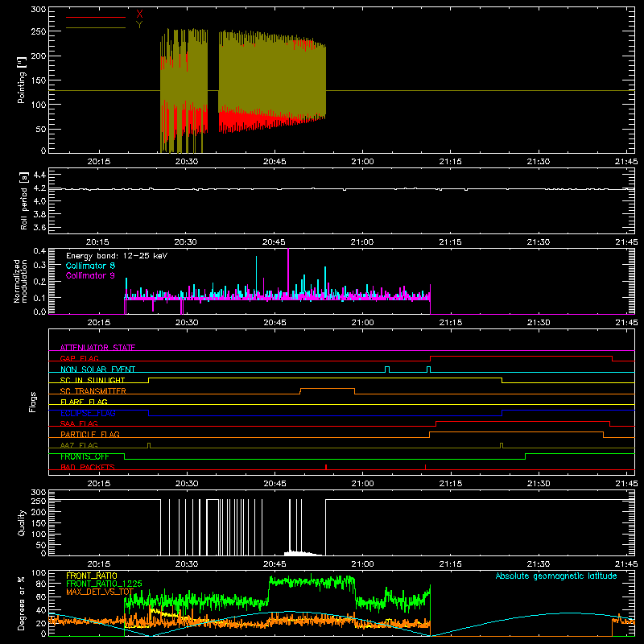Screen dimensions: 644x644
Task: Select the 80 tick on Degrees axis
Action: pos(41,584)
